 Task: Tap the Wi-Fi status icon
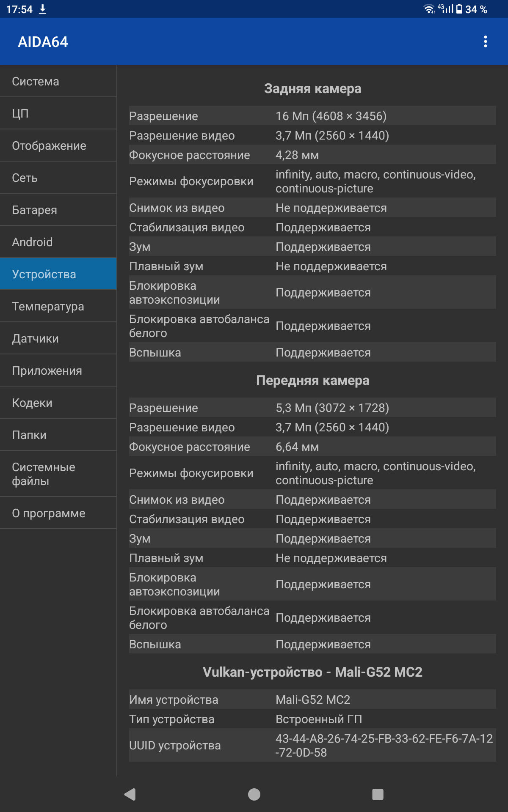(x=429, y=9)
